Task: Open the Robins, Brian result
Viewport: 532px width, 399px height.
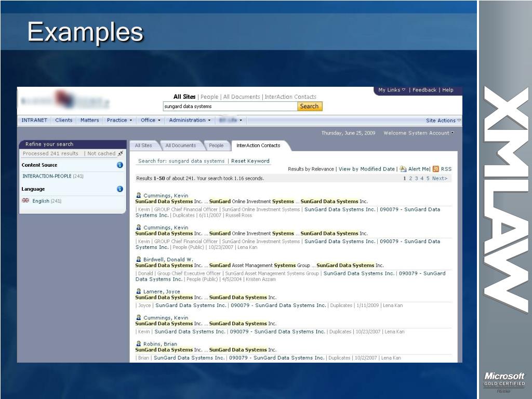Action: point(160,344)
